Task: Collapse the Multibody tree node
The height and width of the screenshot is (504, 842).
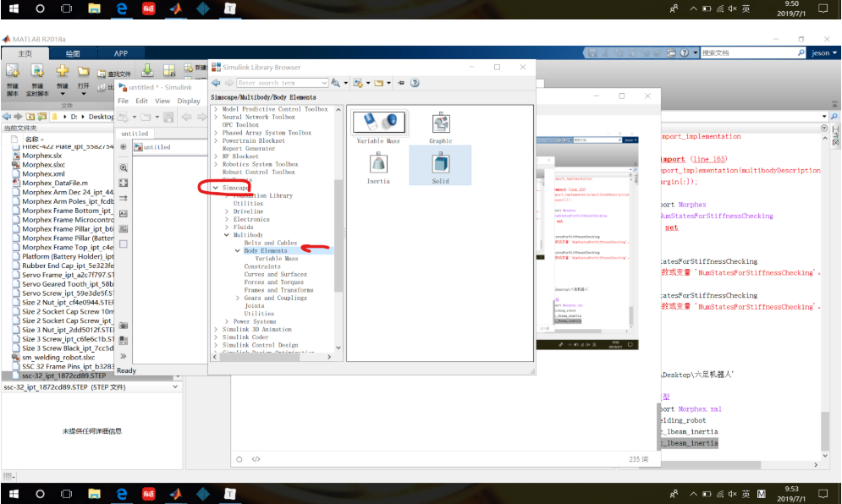Action: (227, 235)
